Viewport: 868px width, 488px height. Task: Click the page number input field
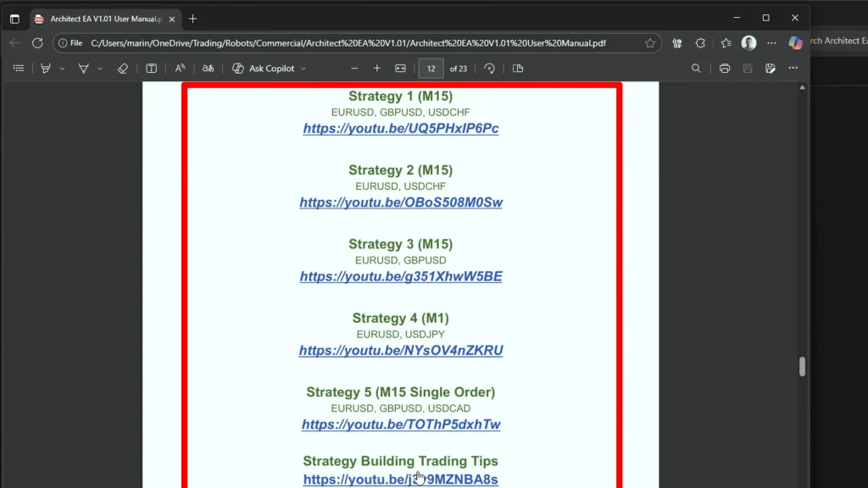coord(431,69)
